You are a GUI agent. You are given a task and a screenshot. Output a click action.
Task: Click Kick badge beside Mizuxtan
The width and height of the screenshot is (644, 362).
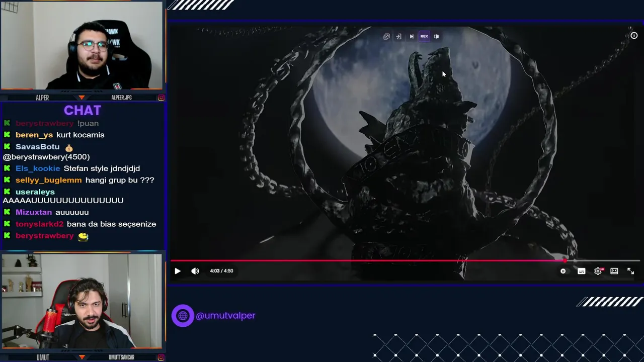[7, 212]
